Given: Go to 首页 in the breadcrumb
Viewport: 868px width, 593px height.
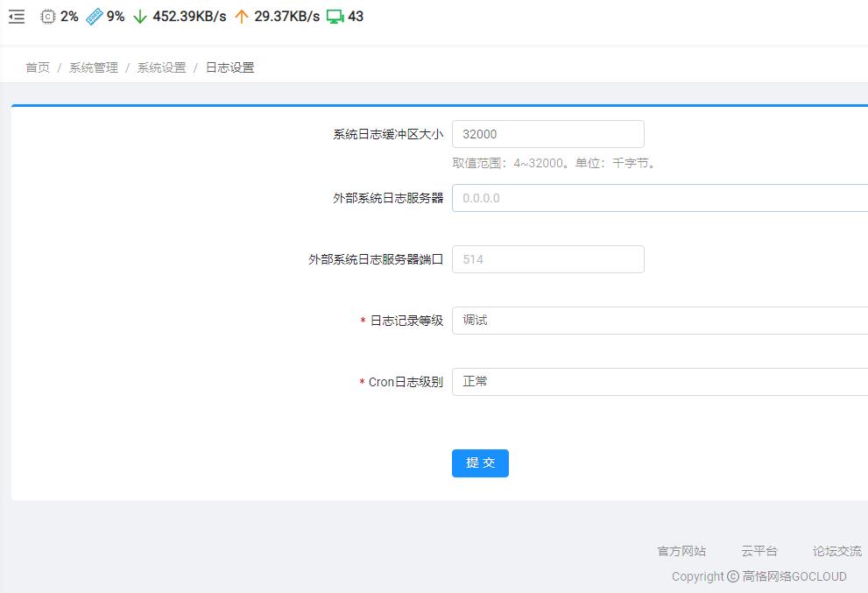Looking at the screenshot, I should 38,67.
